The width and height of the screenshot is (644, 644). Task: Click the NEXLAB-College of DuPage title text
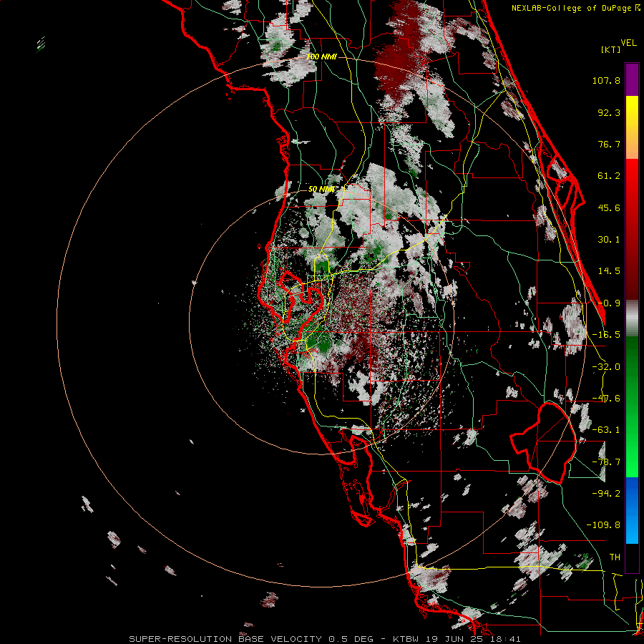coord(572,8)
